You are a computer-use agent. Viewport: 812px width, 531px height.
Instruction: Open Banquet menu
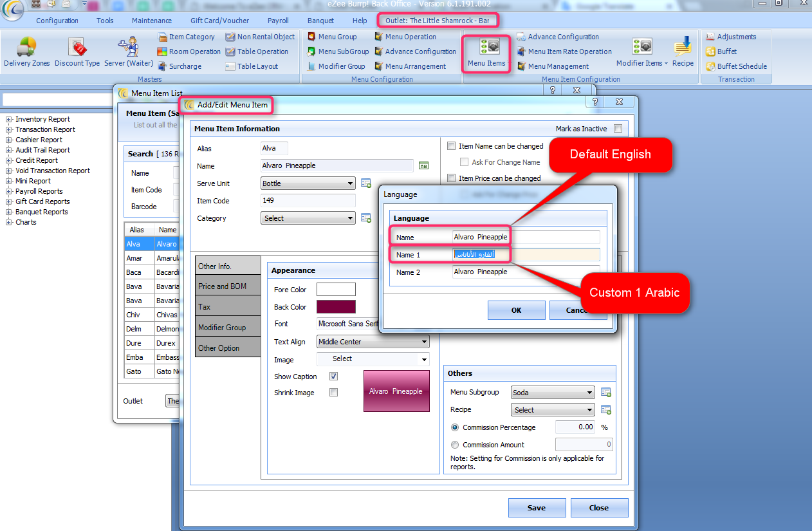(321, 21)
